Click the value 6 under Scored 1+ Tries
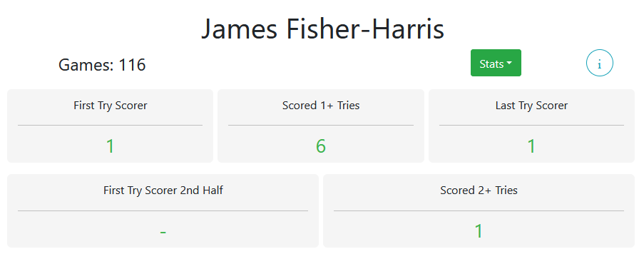 (x=321, y=146)
